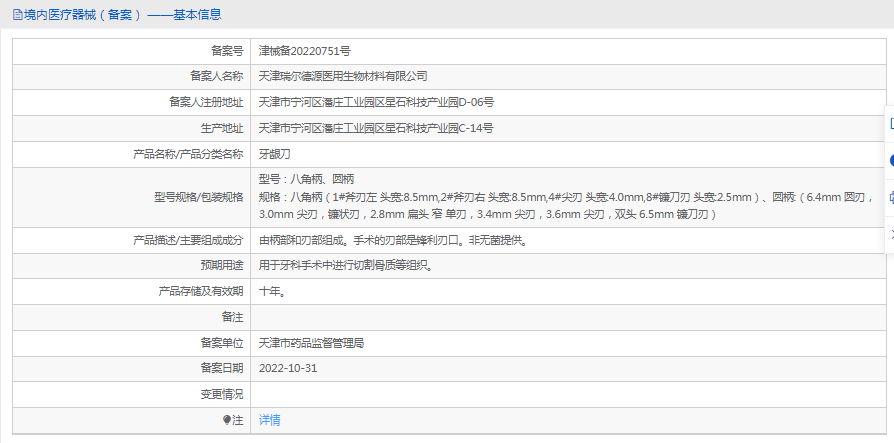
Task: Select the validity value 十年。
Action: [x=272, y=292]
